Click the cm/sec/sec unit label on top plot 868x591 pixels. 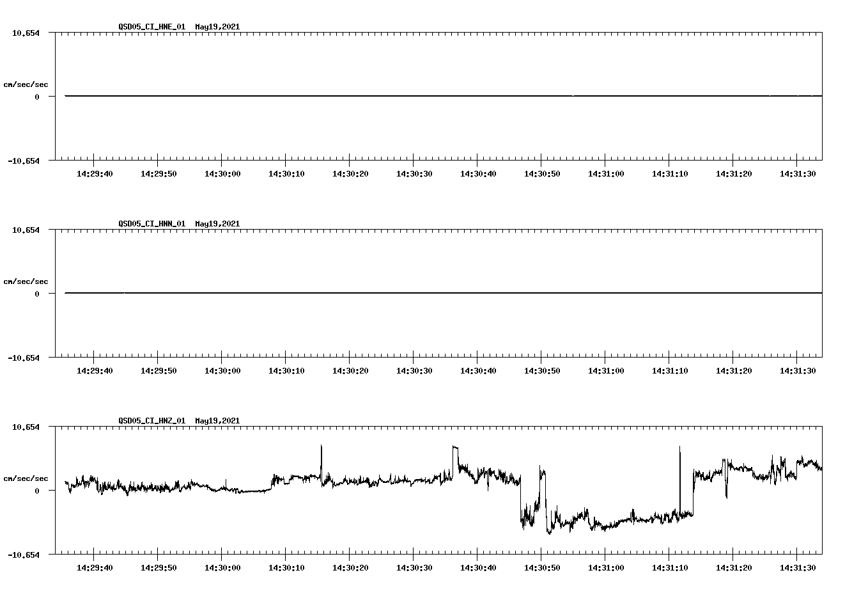[x=26, y=84]
